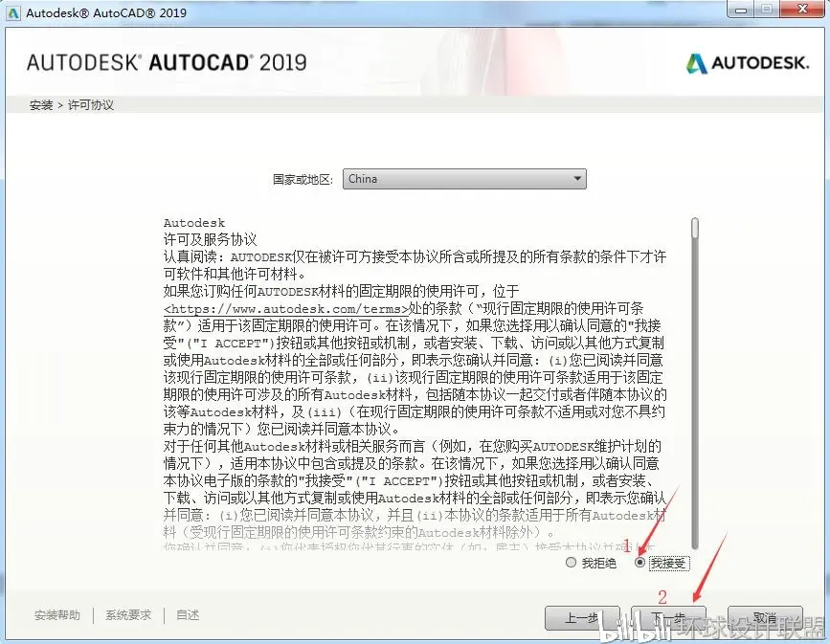Click the autodesk.com/terms link in the agreement
Image resolution: width=830 pixels, height=644 pixels.
tap(286, 309)
